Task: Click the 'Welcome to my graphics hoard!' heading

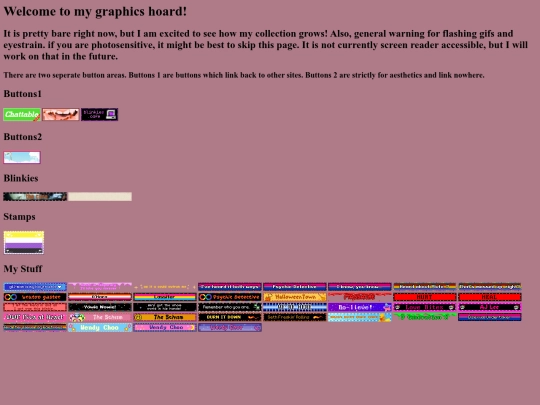Action: pos(95,11)
